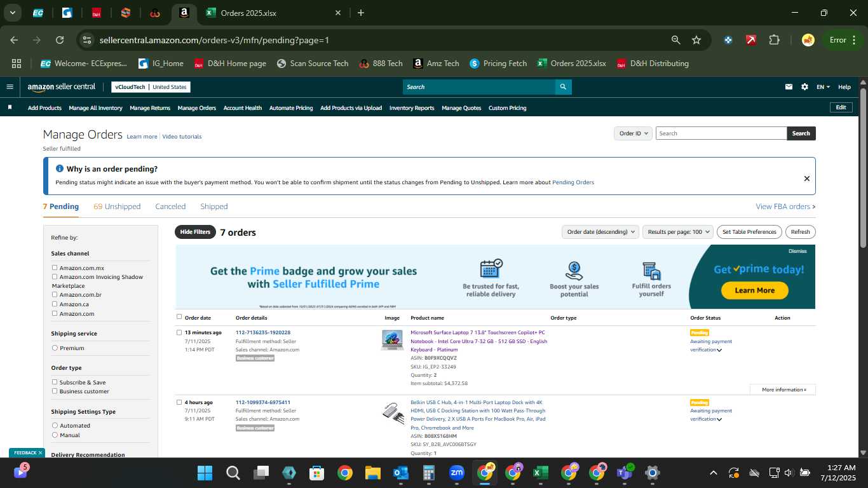The height and width of the screenshot is (488, 868).
Task: Switch to the Shipped orders tab
Action: (x=214, y=207)
